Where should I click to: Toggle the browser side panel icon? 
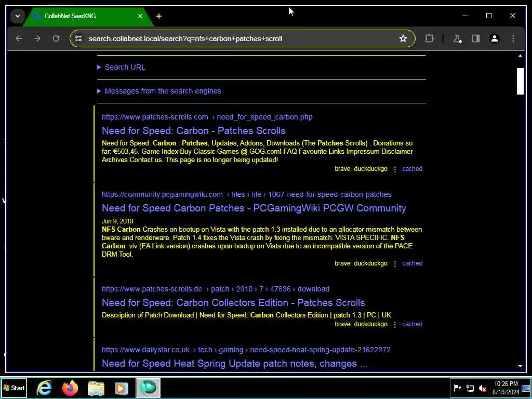tap(476, 38)
